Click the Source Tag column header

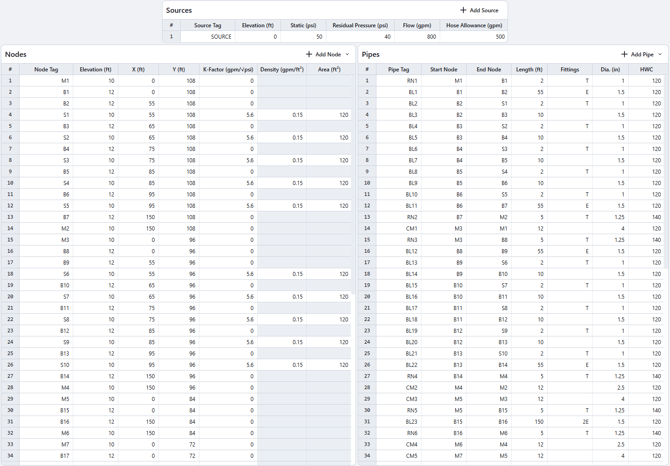208,25
